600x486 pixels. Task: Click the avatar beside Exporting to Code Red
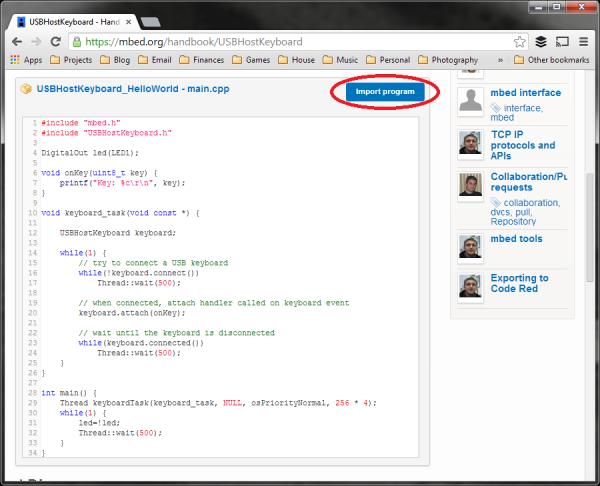coord(471,287)
